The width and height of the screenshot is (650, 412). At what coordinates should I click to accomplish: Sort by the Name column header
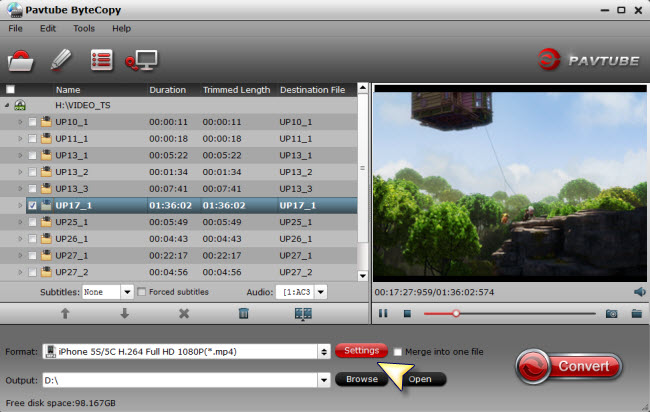click(x=68, y=90)
